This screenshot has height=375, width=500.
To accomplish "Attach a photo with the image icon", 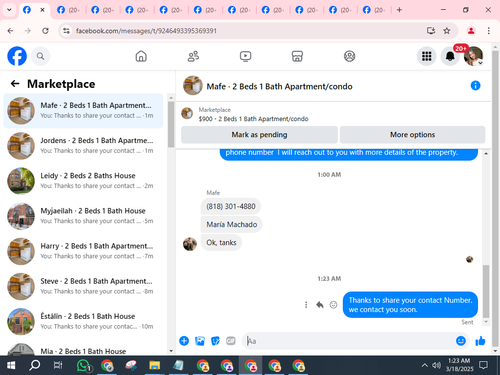I will (x=200, y=341).
